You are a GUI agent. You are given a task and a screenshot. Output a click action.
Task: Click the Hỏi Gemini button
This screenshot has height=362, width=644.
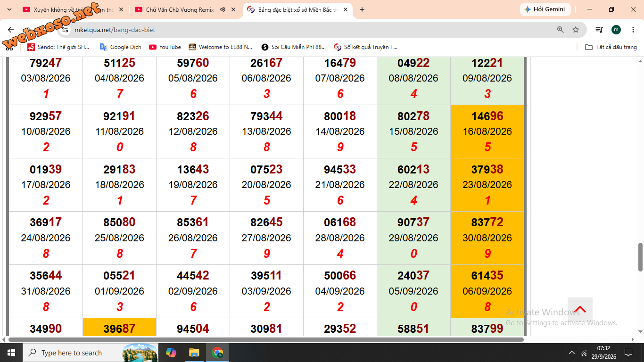(545, 9)
